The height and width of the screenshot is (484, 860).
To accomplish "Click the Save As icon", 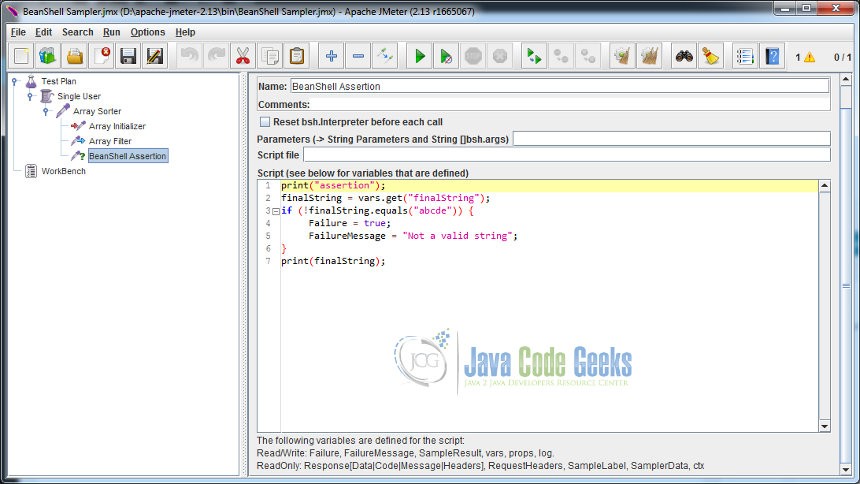I will [155, 56].
